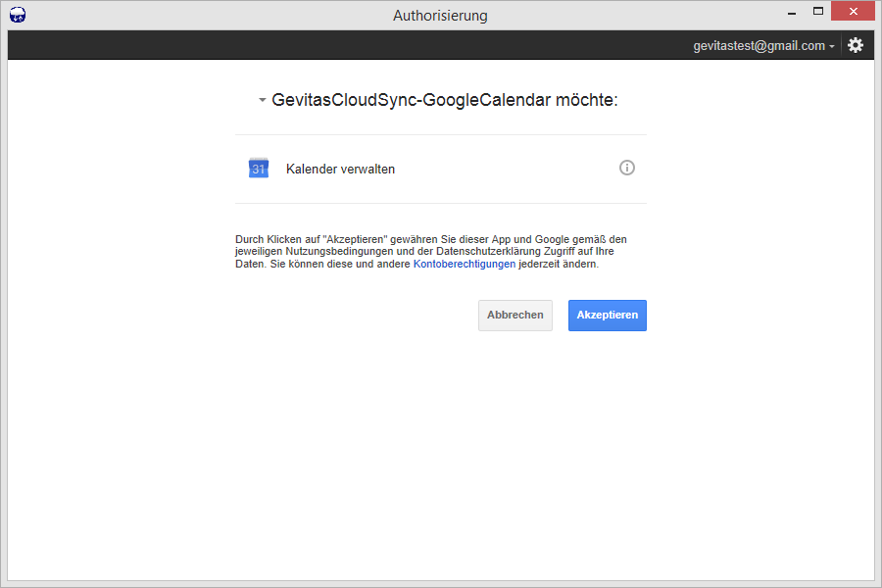Select the Kalender verwalten permission text
This screenshot has height=588, width=882.
(x=340, y=169)
